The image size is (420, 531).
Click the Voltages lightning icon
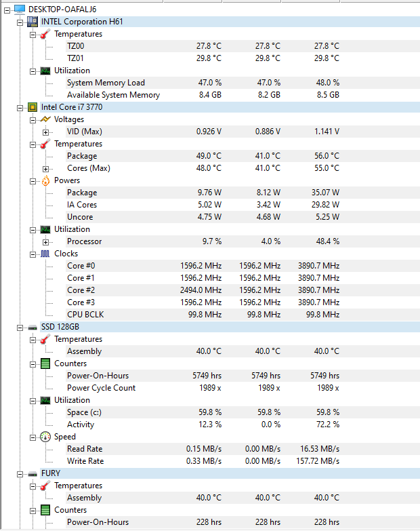click(x=45, y=119)
